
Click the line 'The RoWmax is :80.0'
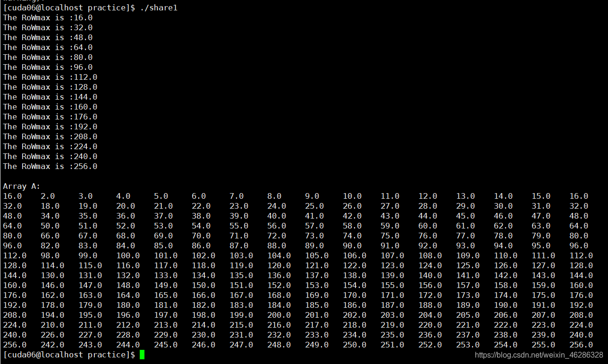pos(48,58)
